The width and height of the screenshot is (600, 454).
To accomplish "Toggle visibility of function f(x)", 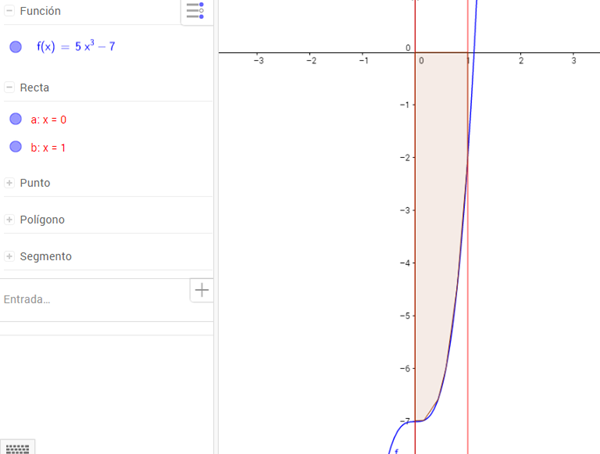I will point(16,47).
